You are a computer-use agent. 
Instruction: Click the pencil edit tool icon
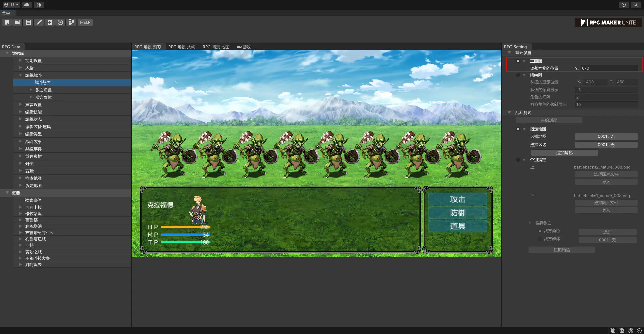39,22
